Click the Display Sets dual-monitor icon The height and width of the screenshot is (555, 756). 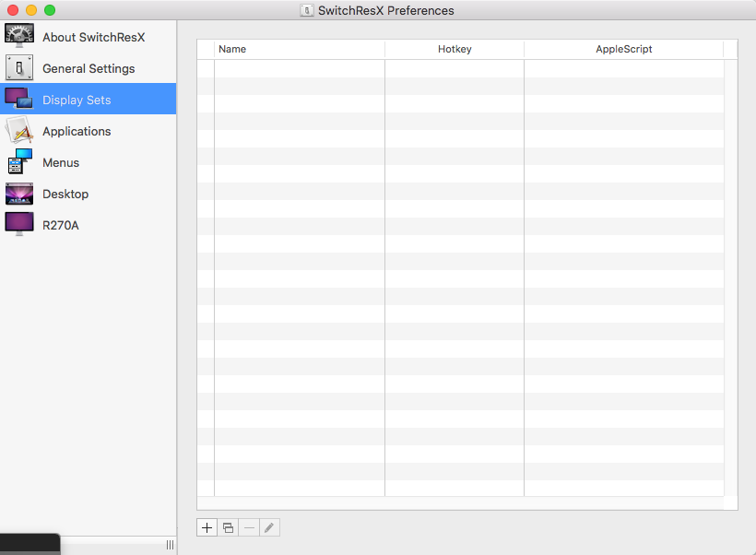click(19, 99)
